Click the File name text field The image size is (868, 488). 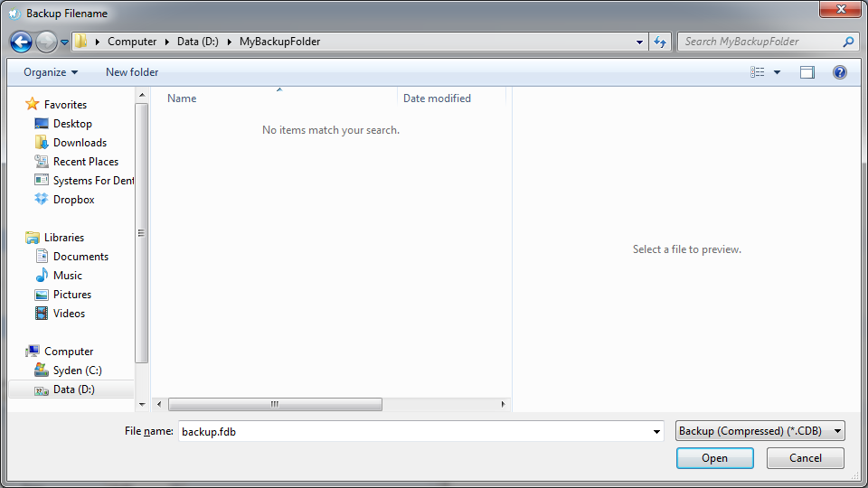pyautogui.click(x=414, y=432)
